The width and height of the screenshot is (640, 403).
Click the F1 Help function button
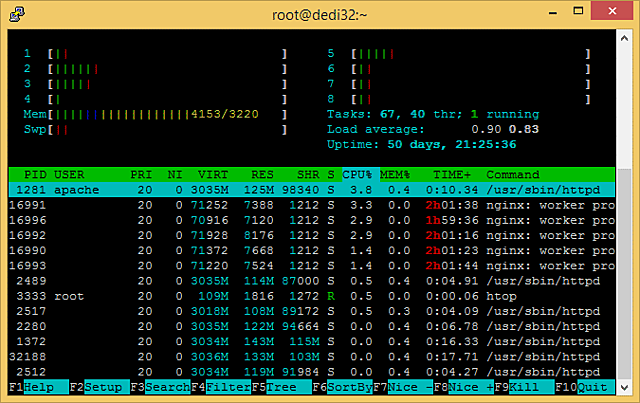point(38,387)
